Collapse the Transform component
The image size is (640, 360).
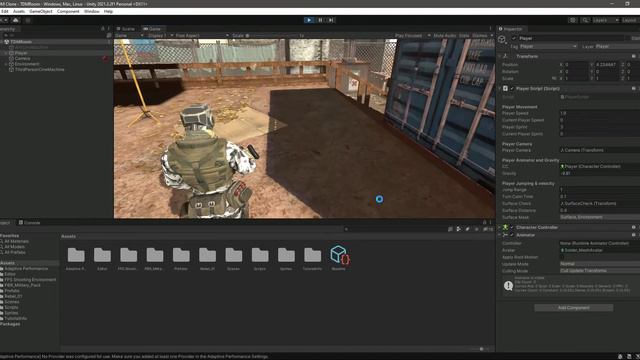pos(500,56)
